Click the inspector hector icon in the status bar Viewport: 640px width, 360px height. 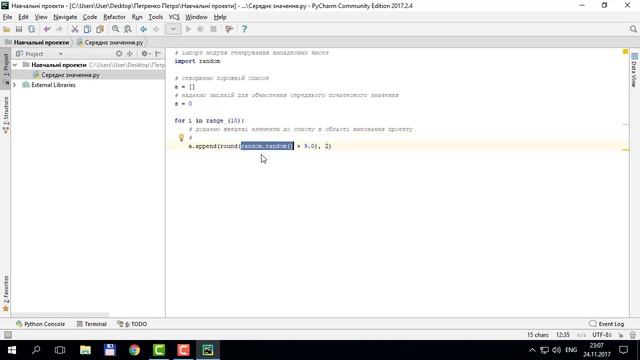pyautogui.click(x=633, y=335)
